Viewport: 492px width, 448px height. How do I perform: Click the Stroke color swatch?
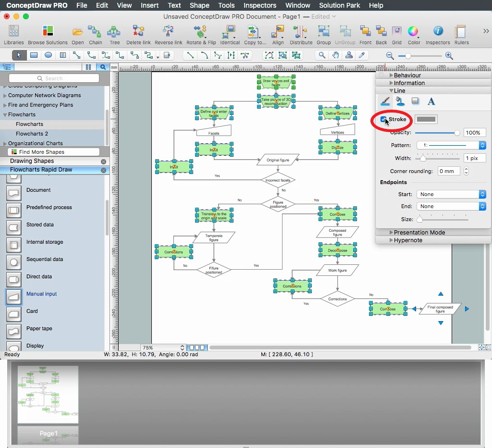(x=426, y=120)
